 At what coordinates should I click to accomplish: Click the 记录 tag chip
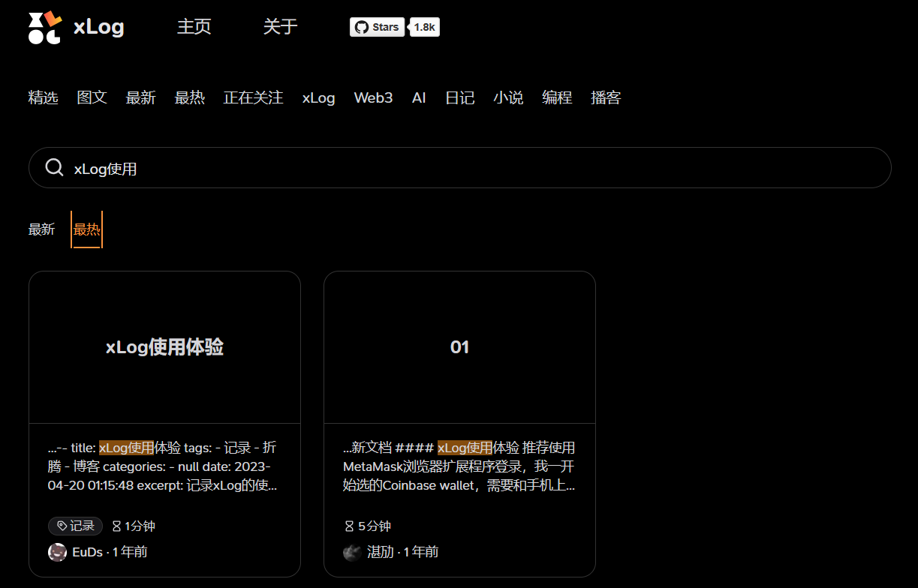pyautogui.click(x=75, y=526)
